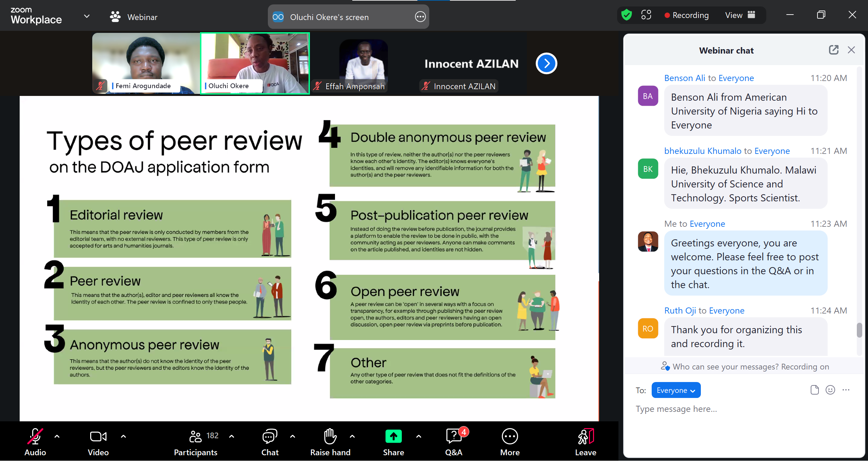Open Zoom Workplace dropdown chevron
The height and width of the screenshot is (461, 868).
click(87, 16)
